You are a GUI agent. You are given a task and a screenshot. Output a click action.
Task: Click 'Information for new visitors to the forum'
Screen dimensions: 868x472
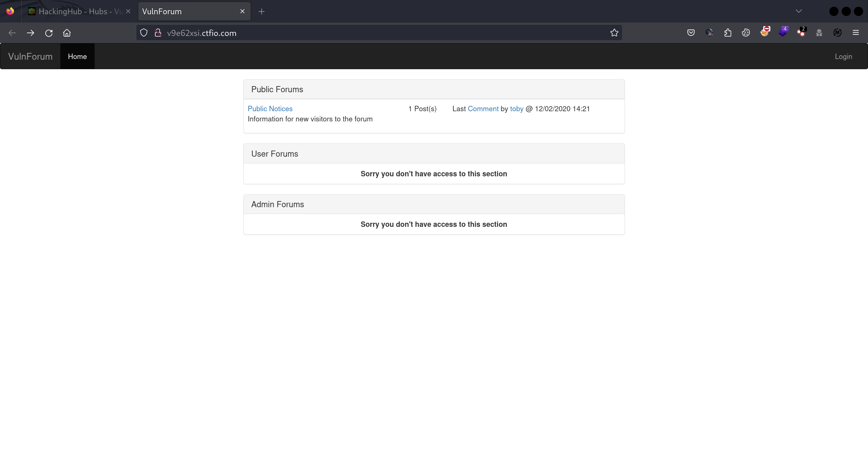310,119
